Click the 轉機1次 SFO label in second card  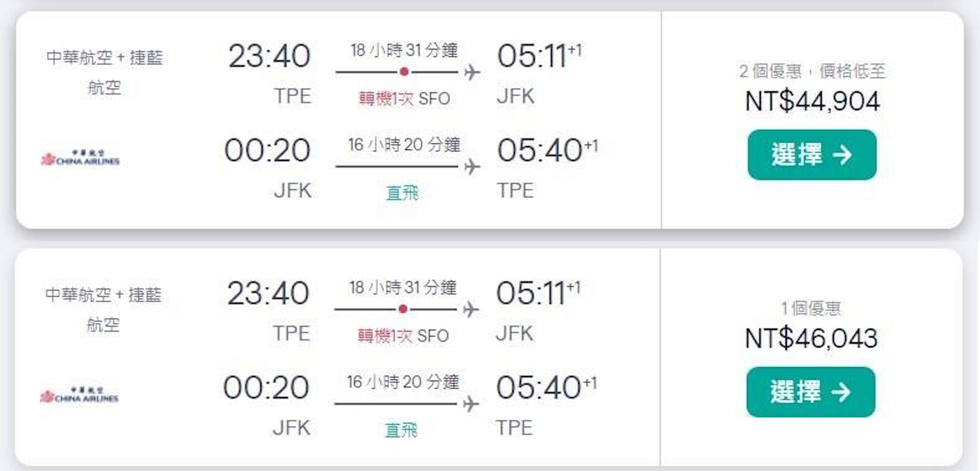tap(403, 336)
